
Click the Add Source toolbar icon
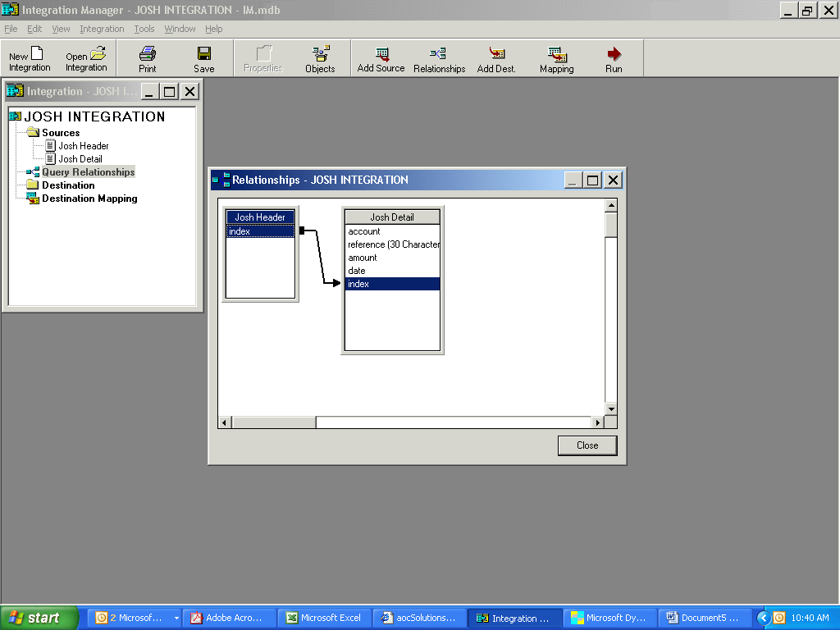pyautogui.click(x=380, y=57)
